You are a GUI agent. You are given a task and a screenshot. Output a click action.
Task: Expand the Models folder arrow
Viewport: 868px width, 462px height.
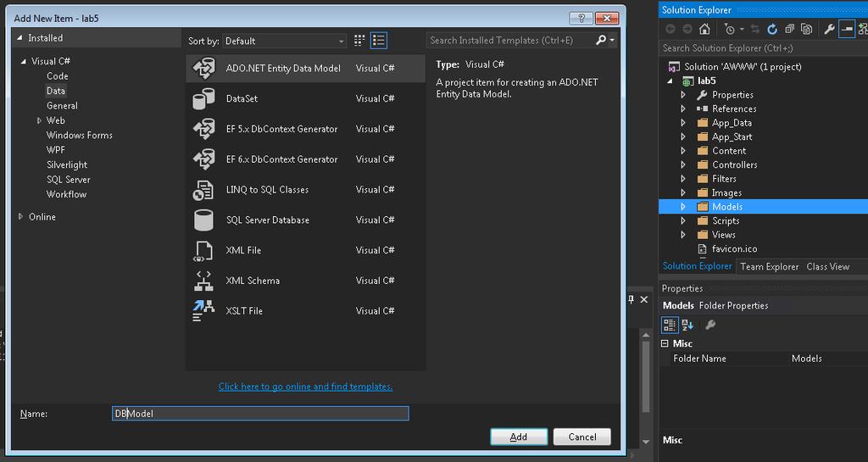(683, 207)
